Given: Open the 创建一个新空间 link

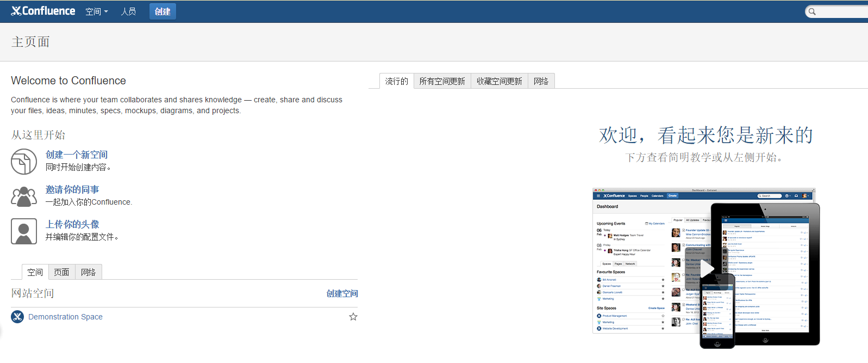Looking at the screenshot, I should coord(77,155).
